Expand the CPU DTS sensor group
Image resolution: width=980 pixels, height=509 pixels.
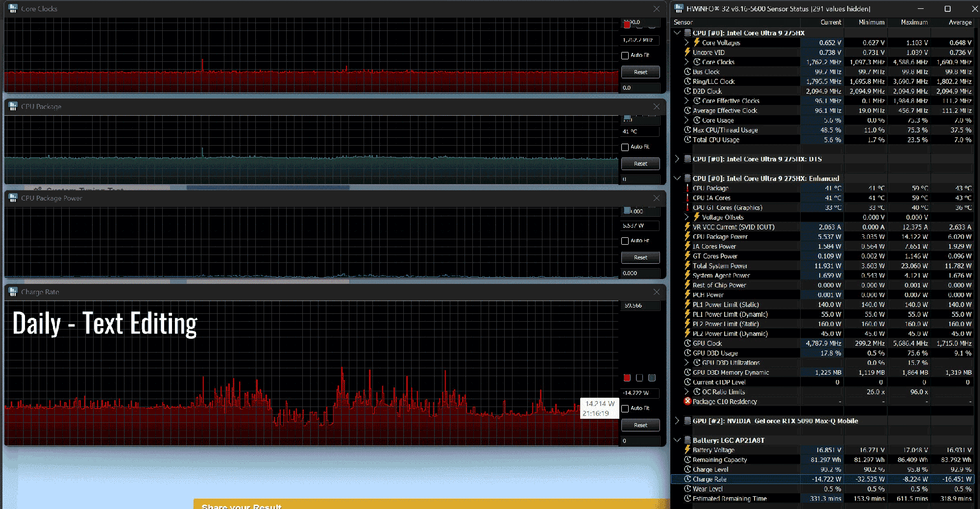pyautogui.click(x=677, y=159)
